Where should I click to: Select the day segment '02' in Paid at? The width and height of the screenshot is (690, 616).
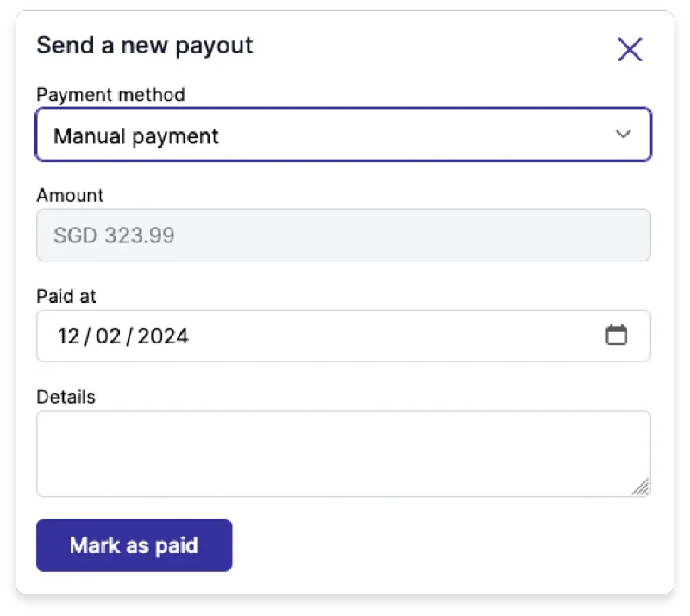(x=109, y=336)
